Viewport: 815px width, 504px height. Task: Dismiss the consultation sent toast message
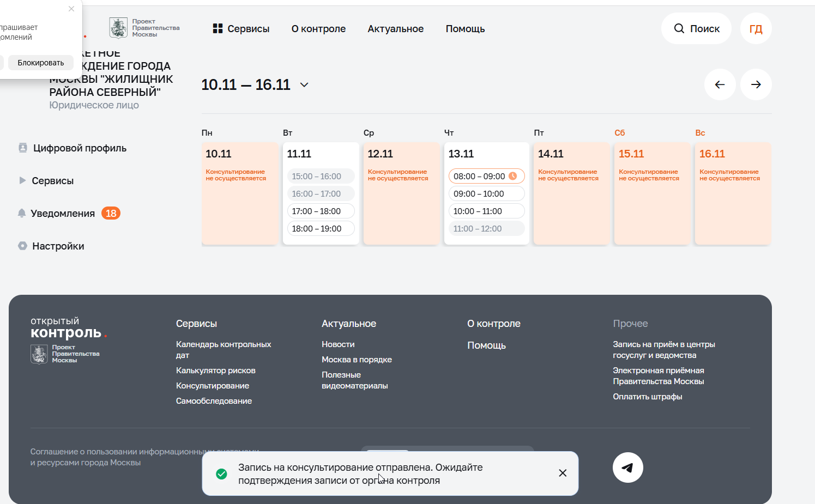click(563, 473)
